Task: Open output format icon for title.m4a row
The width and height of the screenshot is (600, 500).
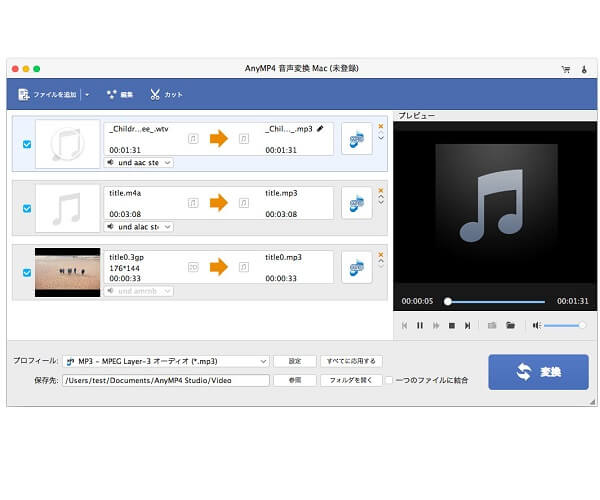Action: tap(357, 203)
